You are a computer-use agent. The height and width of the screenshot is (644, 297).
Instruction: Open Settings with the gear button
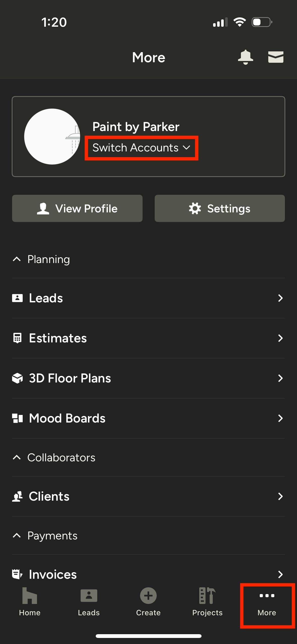(220, 208)
